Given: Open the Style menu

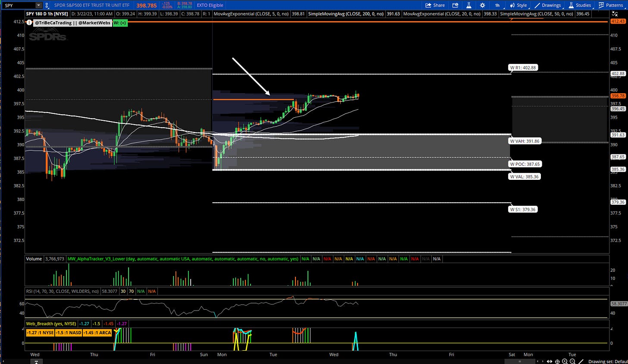Looking at the screenshot, I should point(518,5).
